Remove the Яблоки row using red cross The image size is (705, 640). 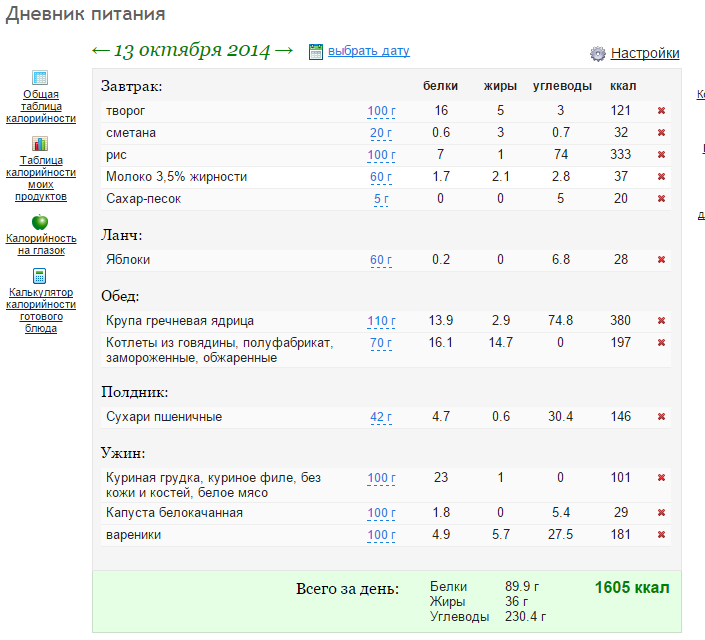(x=661, y=260)
